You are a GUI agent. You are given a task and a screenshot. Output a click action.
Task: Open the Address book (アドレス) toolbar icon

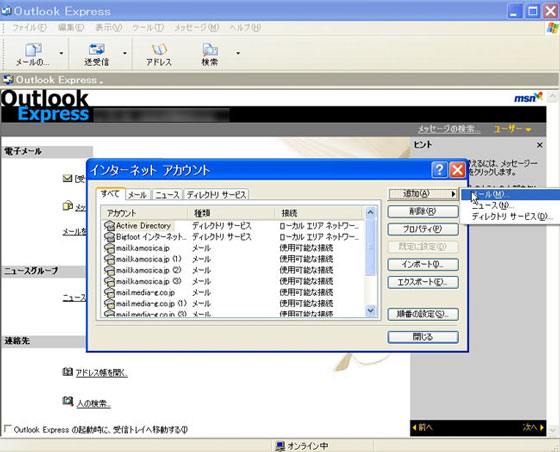click(x=159, y=50)
